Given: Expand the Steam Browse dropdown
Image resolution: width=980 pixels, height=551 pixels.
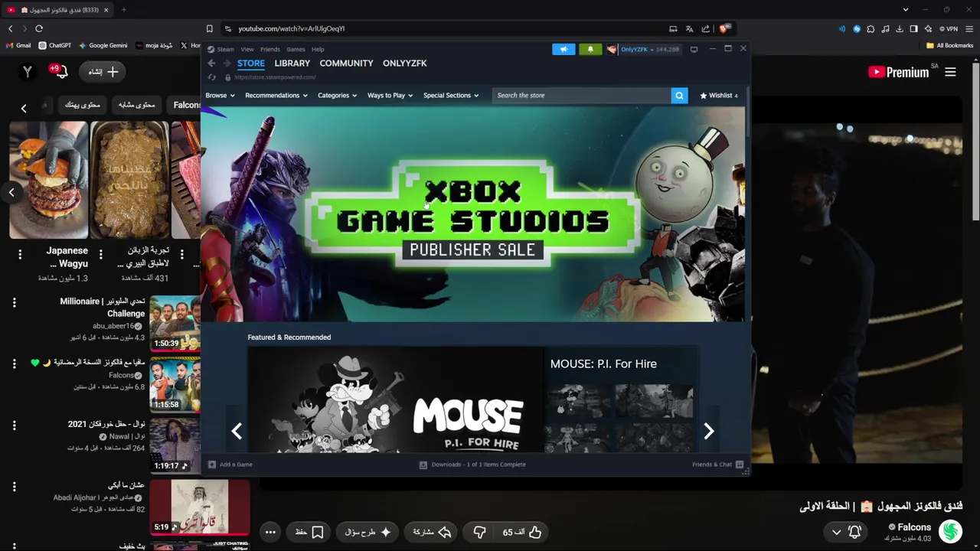Looking at the screenshot, I should (x=220, y=96).
